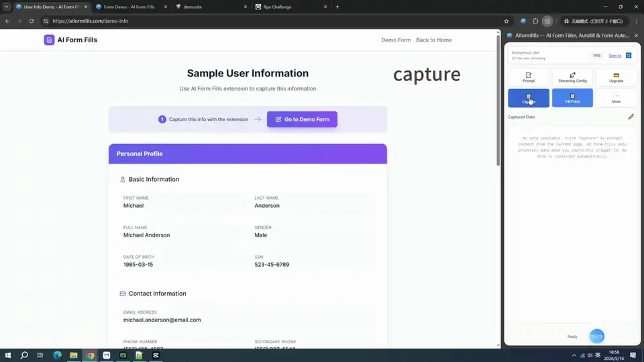The height and width of the screenshot is (362, 644).
Task: Open the Windows Start menu
Action: point(8,355)
